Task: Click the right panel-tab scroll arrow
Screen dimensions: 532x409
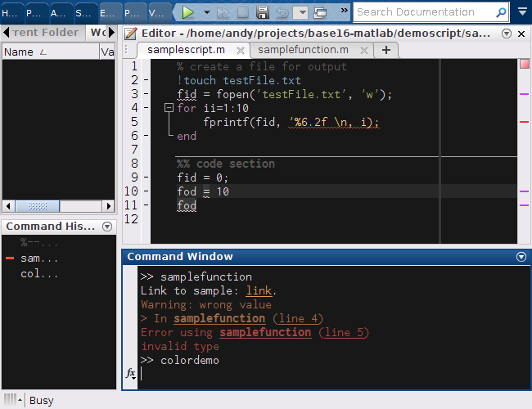Action: [111, 33]
